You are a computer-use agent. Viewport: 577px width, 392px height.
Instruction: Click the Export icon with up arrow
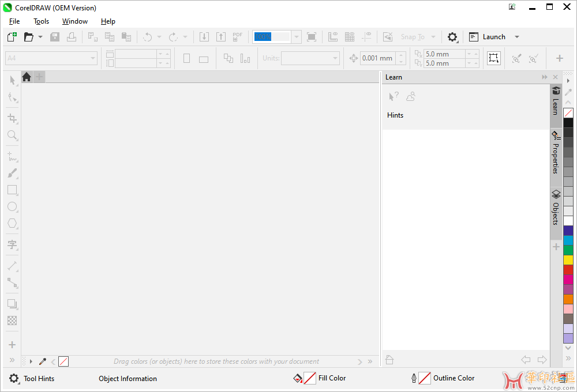click(x=221, y=37)
